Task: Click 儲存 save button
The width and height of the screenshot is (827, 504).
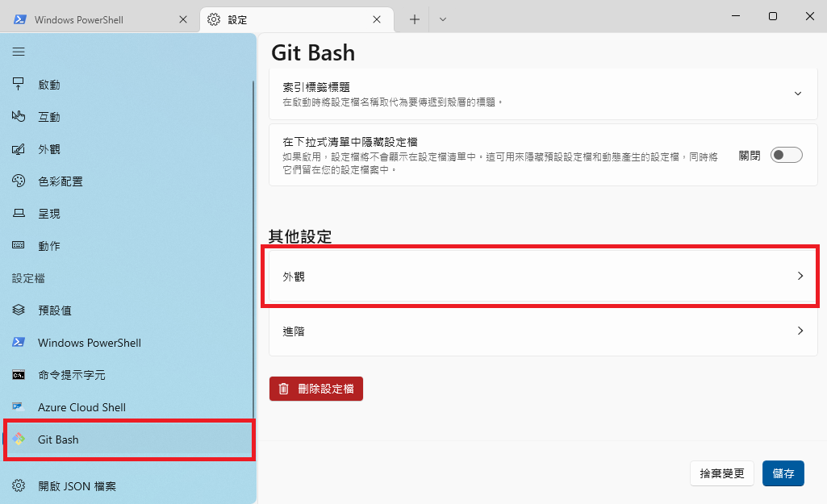Action: 783,473
